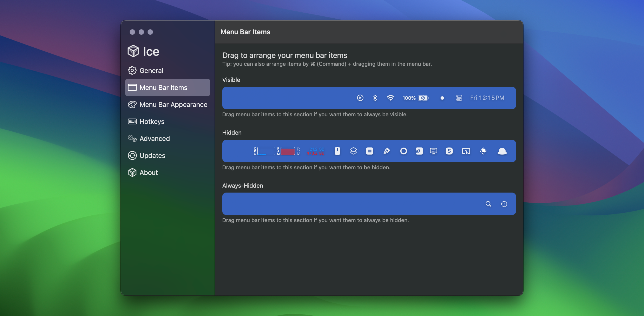Click the mouse-shaped icon in Hidden section
644x316 pixels.
tap(337, 151)
